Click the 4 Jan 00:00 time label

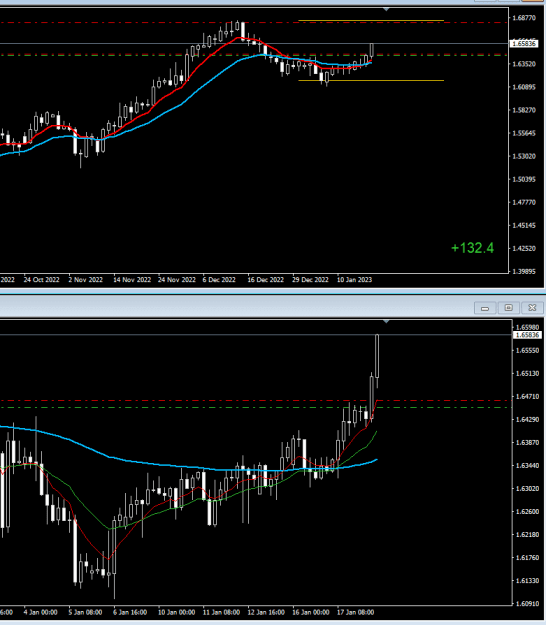point(41,612)
